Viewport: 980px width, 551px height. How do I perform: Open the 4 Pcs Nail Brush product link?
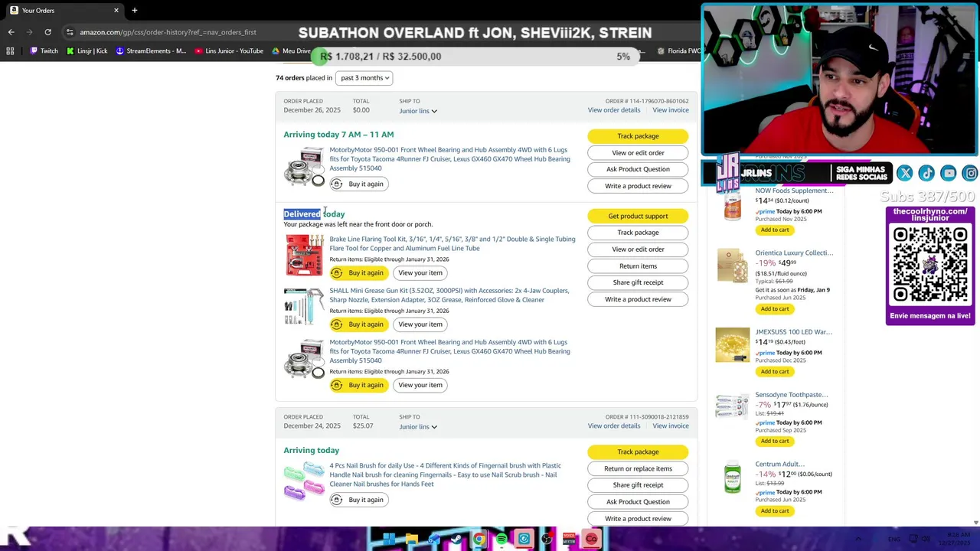[x=445, y=474]
